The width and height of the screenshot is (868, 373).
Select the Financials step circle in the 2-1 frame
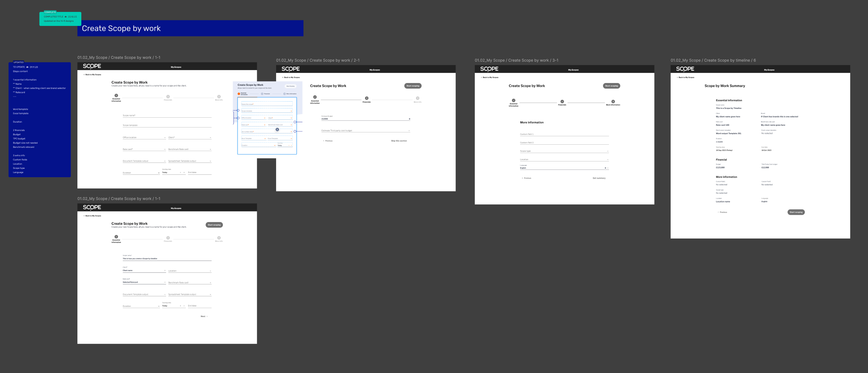coord(367,98)
